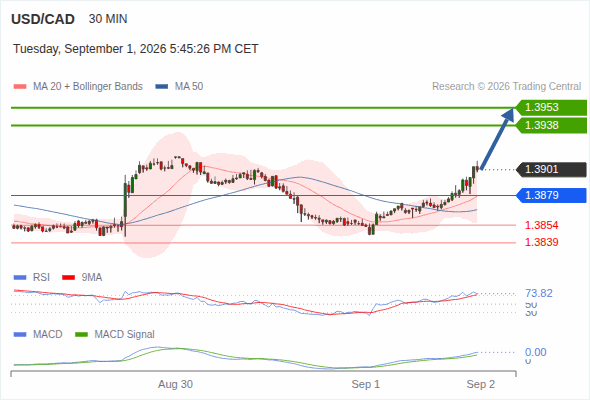Viewport: 590px width, 400px height.
Task: Click the red 1.3854 support label
Action: coord(541,225)
